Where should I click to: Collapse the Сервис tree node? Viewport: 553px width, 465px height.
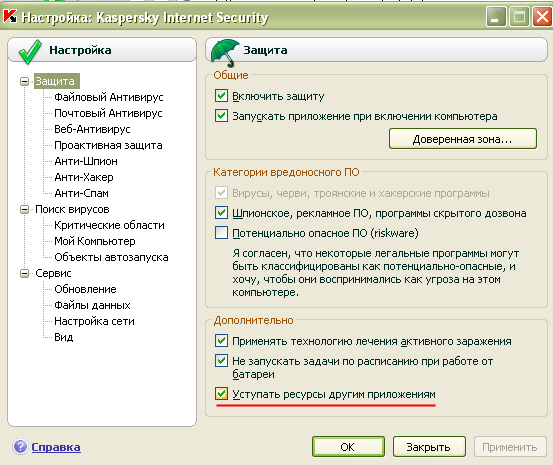pos(24,273)
